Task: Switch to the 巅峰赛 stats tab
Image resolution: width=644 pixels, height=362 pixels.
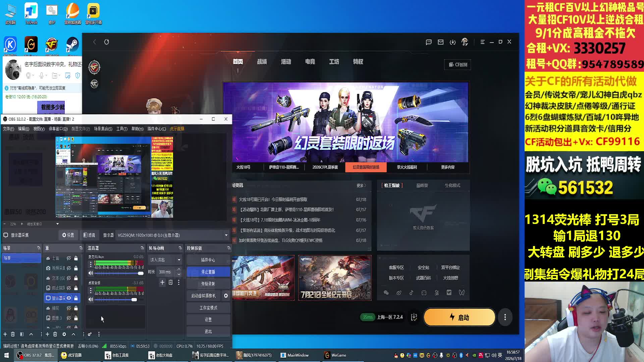Action: 422,185
